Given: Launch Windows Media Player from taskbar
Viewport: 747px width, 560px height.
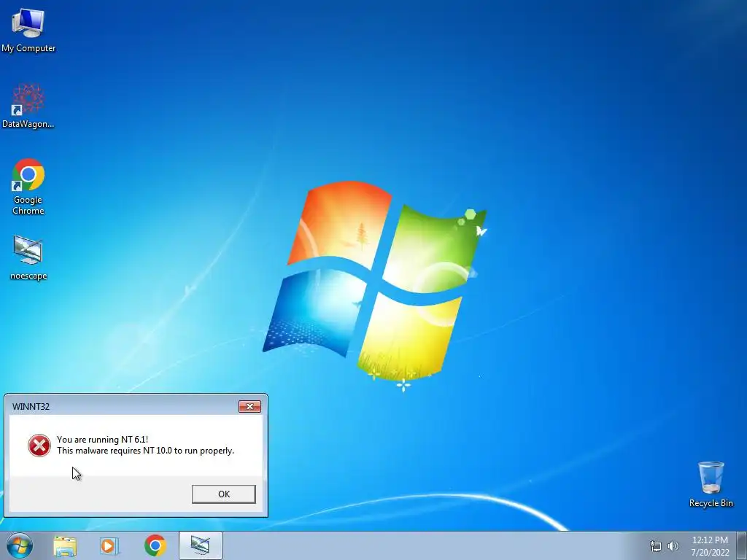Looking at the screenshot, I should (109, 546).
